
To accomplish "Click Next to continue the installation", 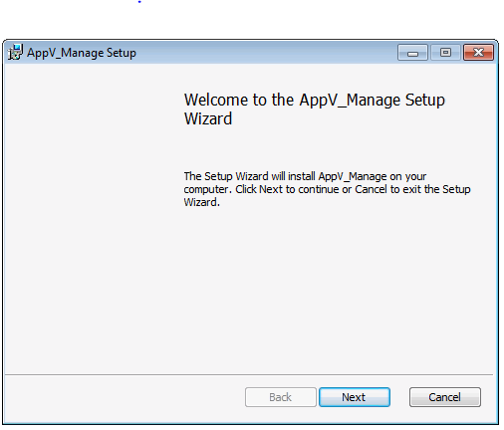I will (x=355, y=397).
